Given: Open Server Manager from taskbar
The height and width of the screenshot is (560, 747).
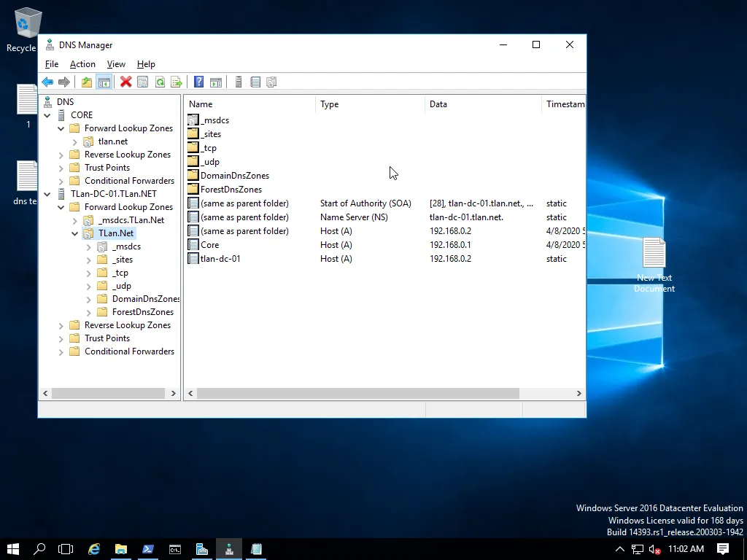Looking at the screenshot, I should (202, 549).
